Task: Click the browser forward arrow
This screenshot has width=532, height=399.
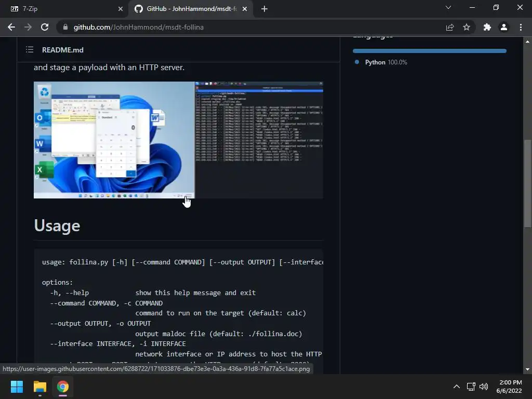Action: (x=28, y=27)
